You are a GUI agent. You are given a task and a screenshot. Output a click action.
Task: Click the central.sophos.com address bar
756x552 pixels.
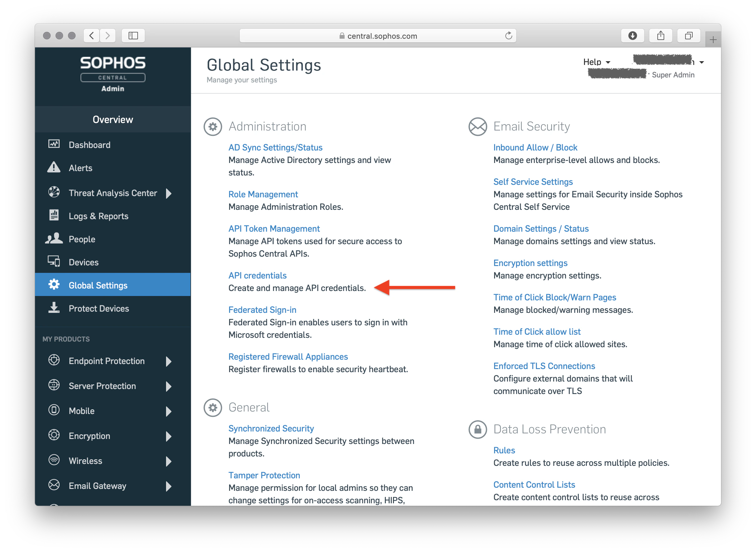point(382,36)
